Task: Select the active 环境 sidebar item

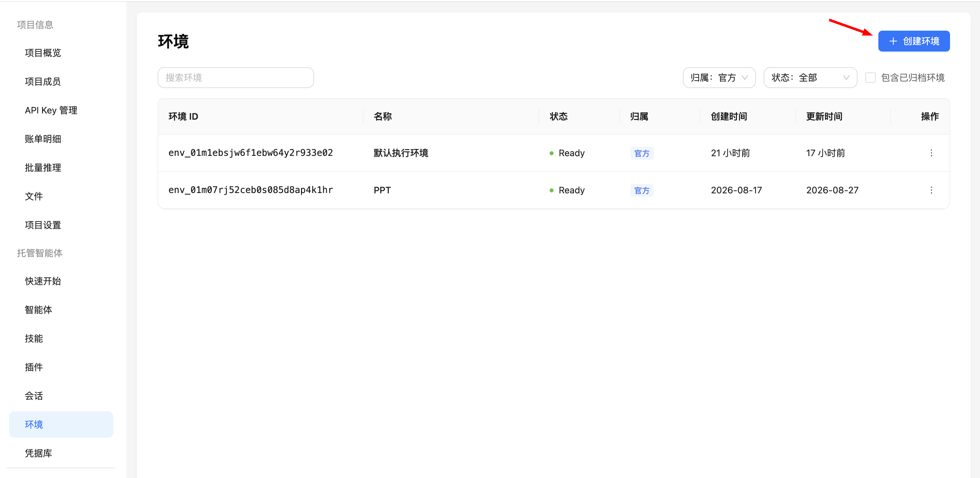Action: (61, 424)
